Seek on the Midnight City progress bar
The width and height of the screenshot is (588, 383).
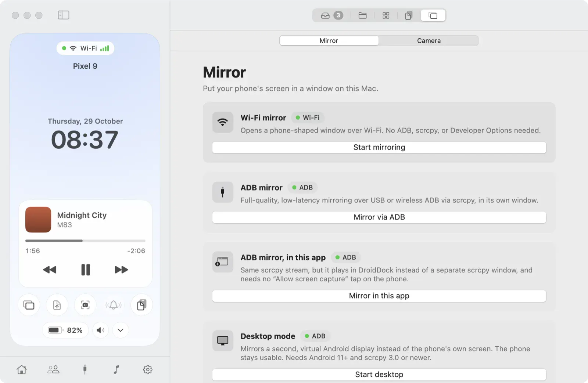(85, 241)
